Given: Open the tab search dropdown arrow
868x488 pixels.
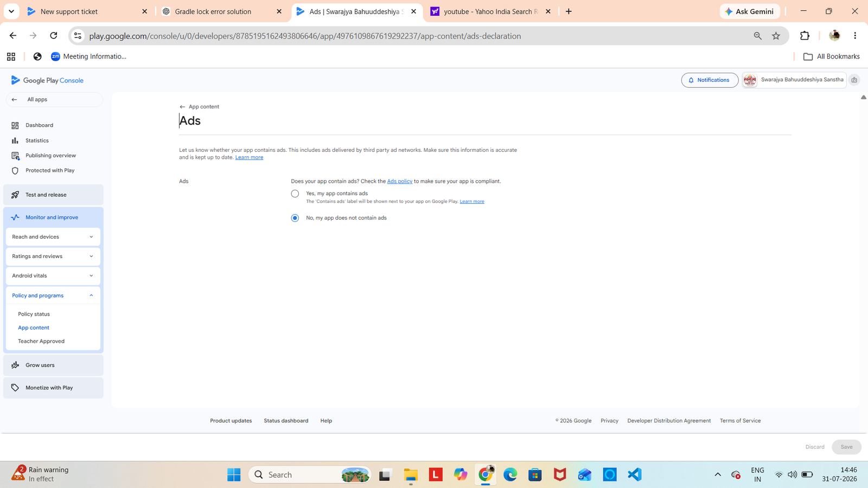Looking at the screenshot, I should 11,11.
